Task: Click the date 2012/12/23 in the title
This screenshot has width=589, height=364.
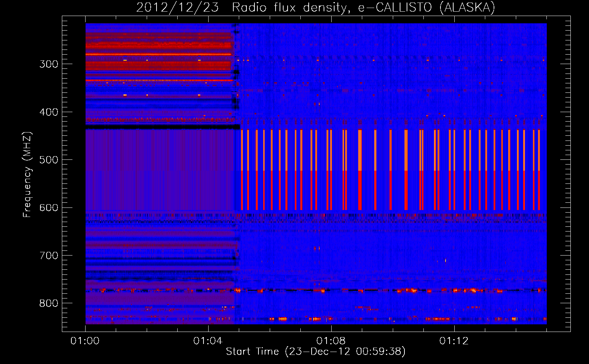Action: click(x=177, y=7)
